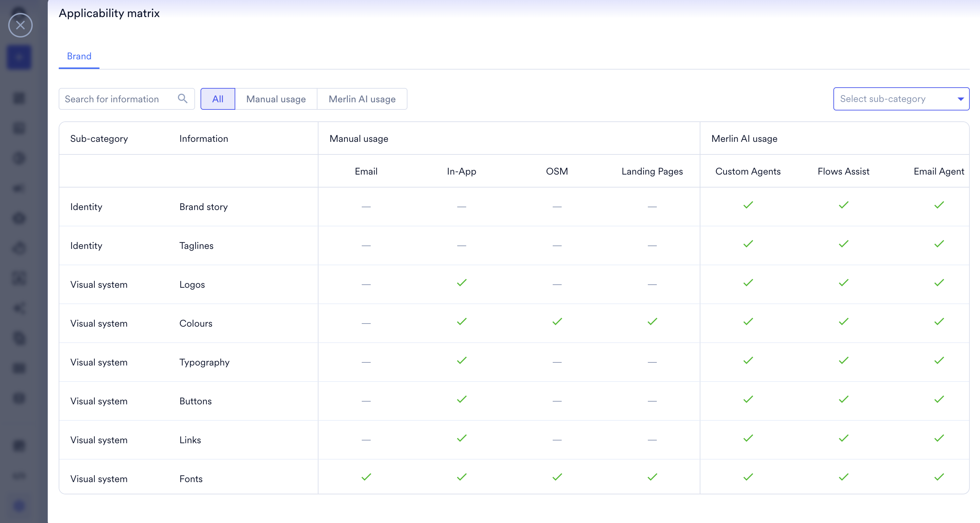
Task: Click the Fonts In-App check mark
Action: [462, 477]
